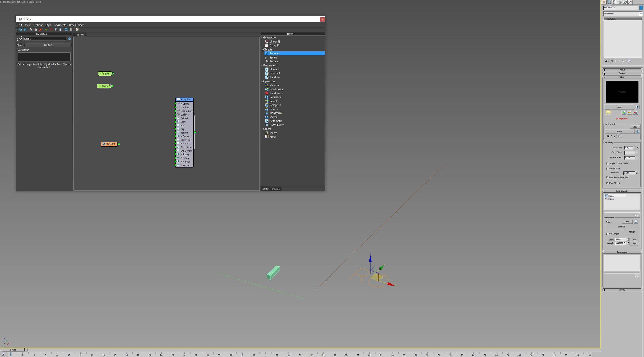Switch to the Macros tab

[276, 189]
